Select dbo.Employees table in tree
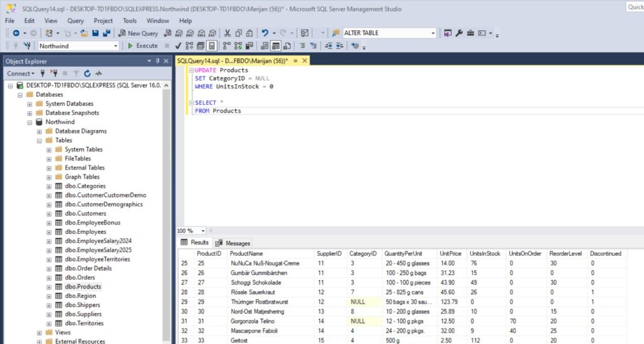 click(86, 231)
